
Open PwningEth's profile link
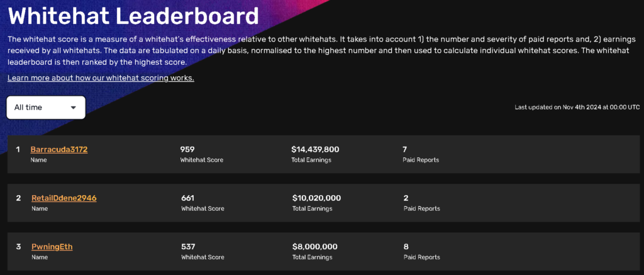(52, 247)
